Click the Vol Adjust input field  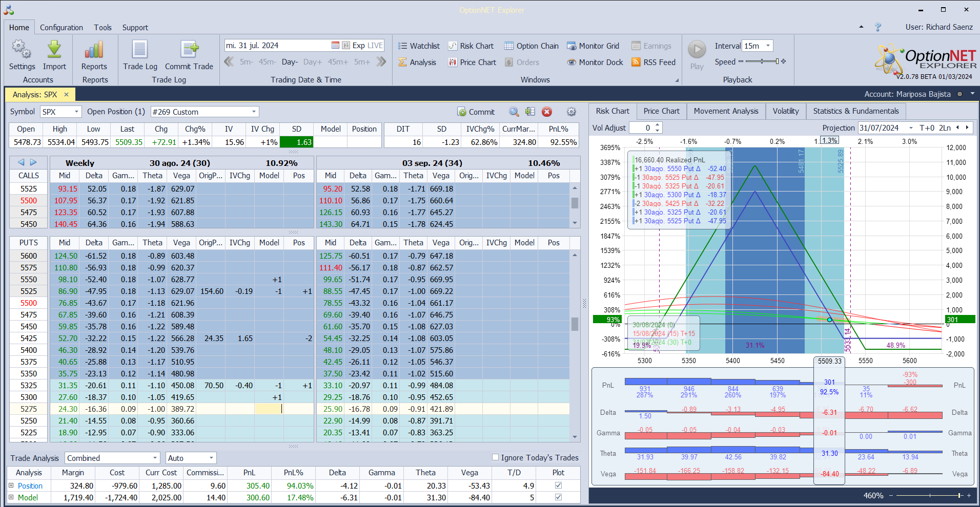click(641, 128)
